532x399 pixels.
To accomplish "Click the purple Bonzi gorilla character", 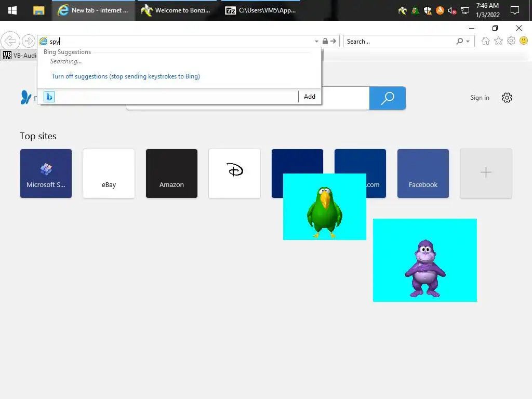I will pyautogui.click(x=425, y=268).
